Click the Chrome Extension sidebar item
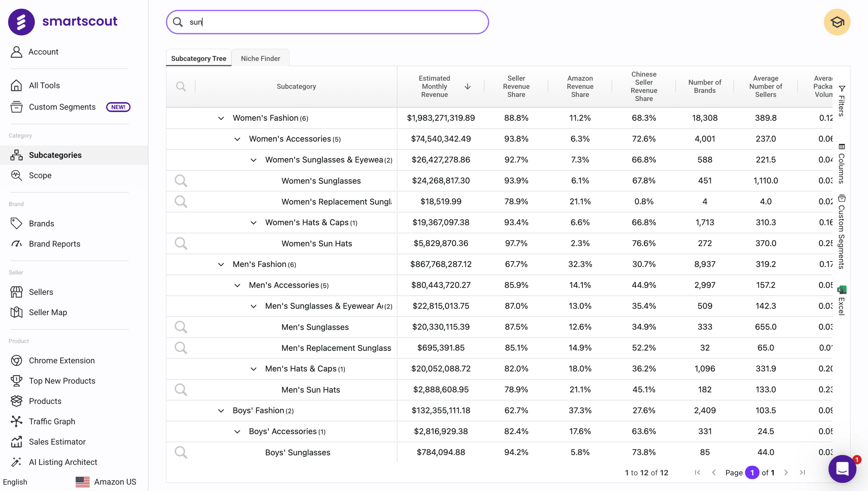The image size is (868, 491). 61,360
